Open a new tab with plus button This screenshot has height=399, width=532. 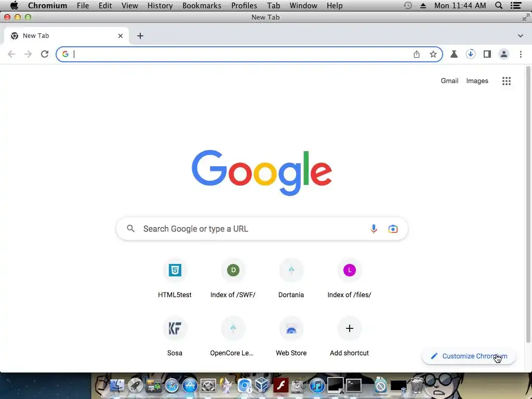click(x=140, y=36)
